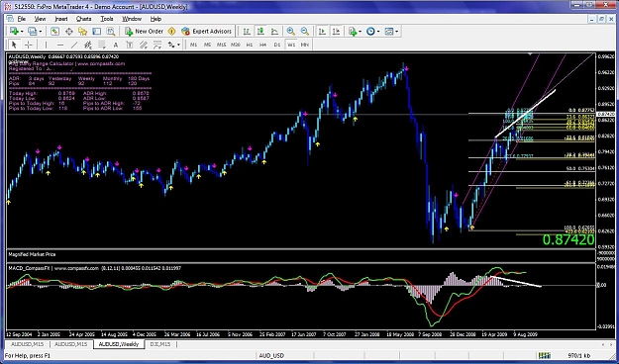Draw a vertical line tool
The image size is (619, 364).
click(x=46, y=45)
